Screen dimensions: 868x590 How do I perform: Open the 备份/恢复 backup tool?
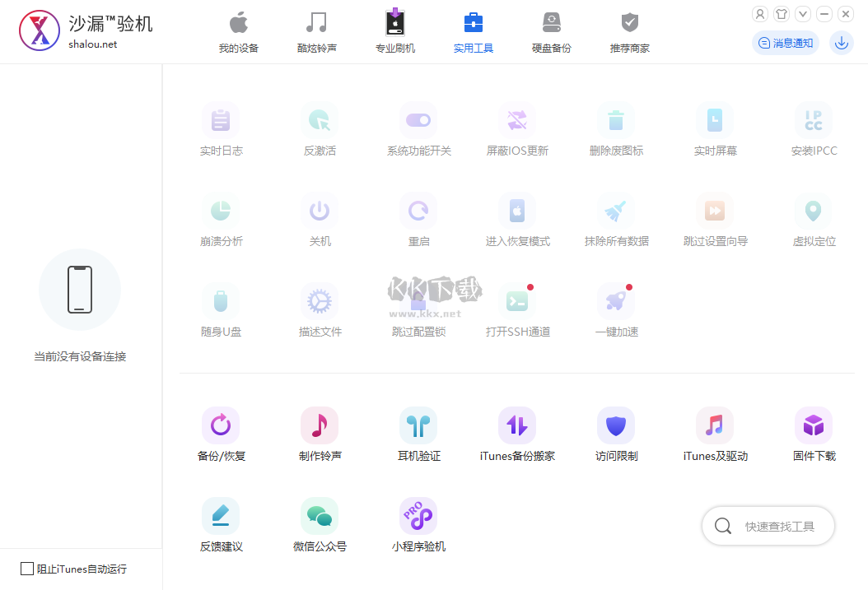[221, 425]
